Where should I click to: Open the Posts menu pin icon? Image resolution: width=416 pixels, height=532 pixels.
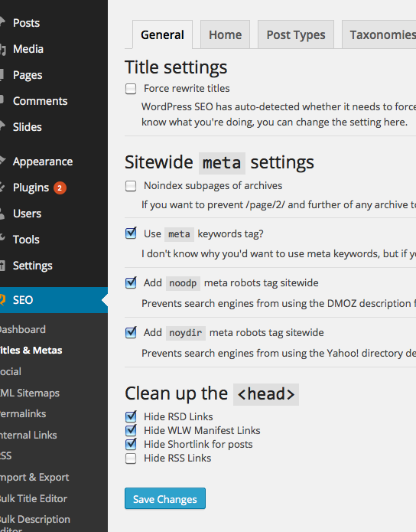point(2,22)
